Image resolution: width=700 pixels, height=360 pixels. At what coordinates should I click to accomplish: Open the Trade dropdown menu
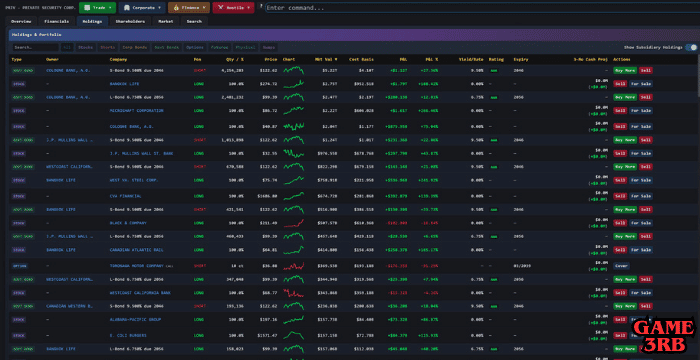(97, 8)
